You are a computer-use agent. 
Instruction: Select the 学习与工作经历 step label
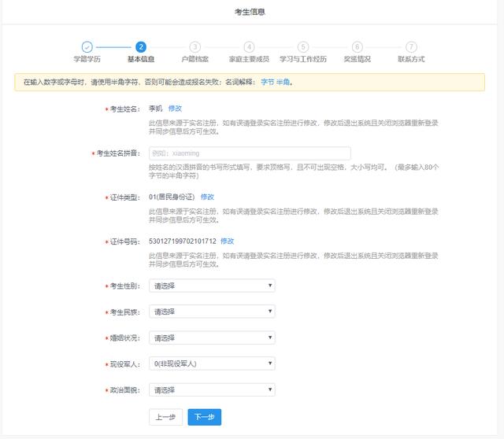(303, 59)
